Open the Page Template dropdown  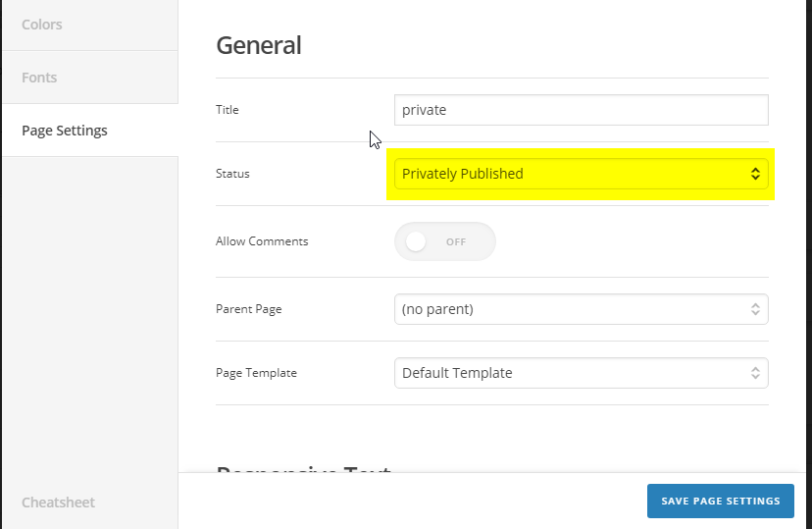tap(581, 373)
